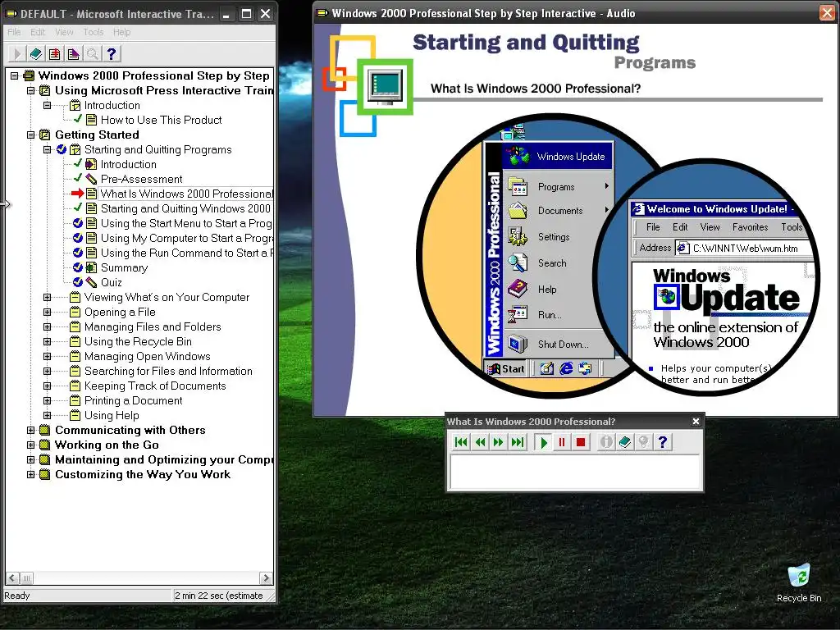Click the red-arrow page icon in training toolbar
Image resolution: width=840 pixels, height=630 pixels.
pos(55,53)
